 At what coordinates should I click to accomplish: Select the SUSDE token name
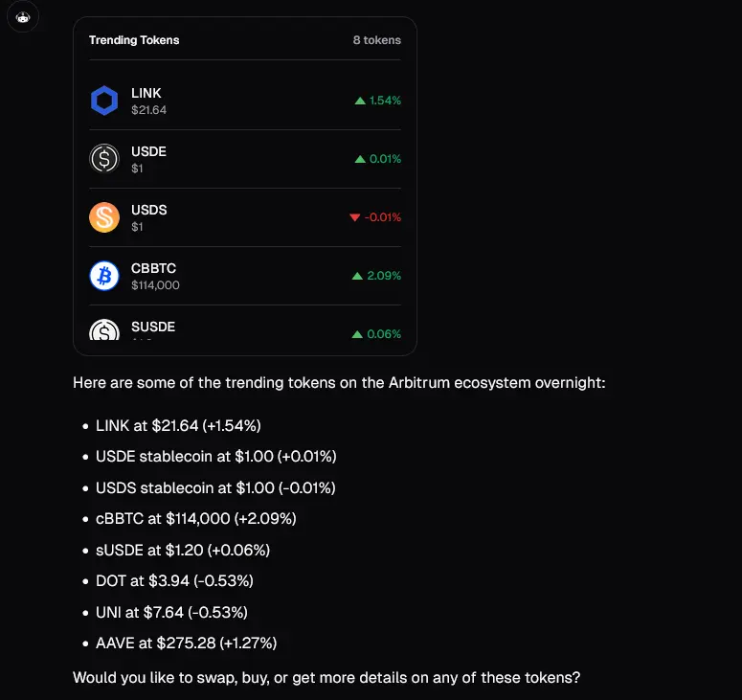[x=153, y=327]
